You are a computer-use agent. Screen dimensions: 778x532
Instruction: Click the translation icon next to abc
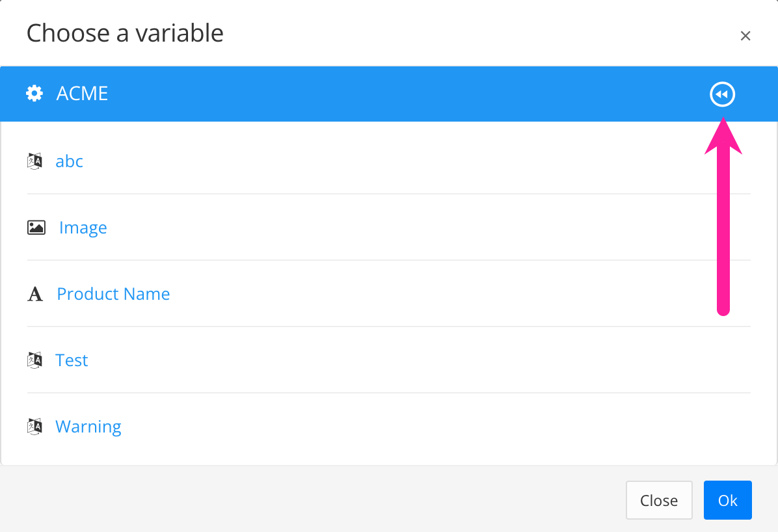click(x=35, y=161)
